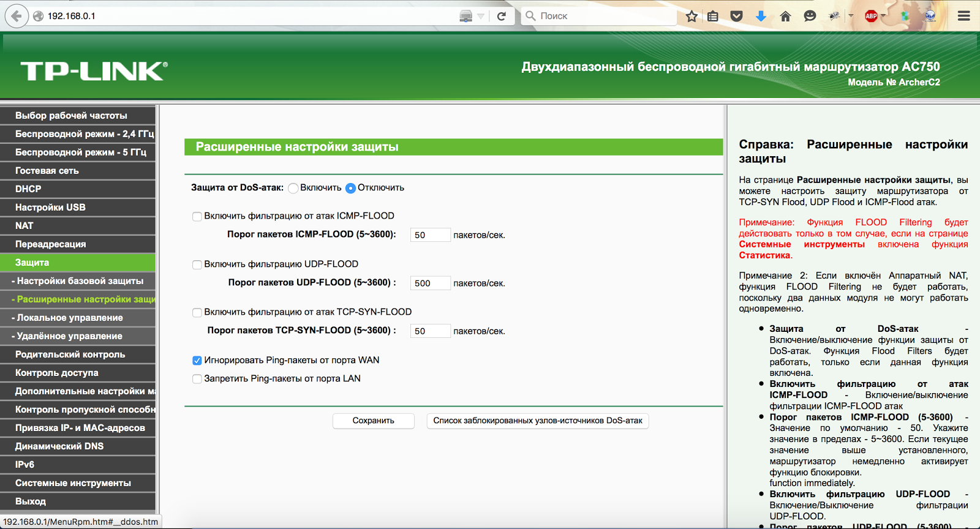This screenshot has height=529, width=980.
Task: Click the green puzzle extension icon
Action: pos(905,16)
